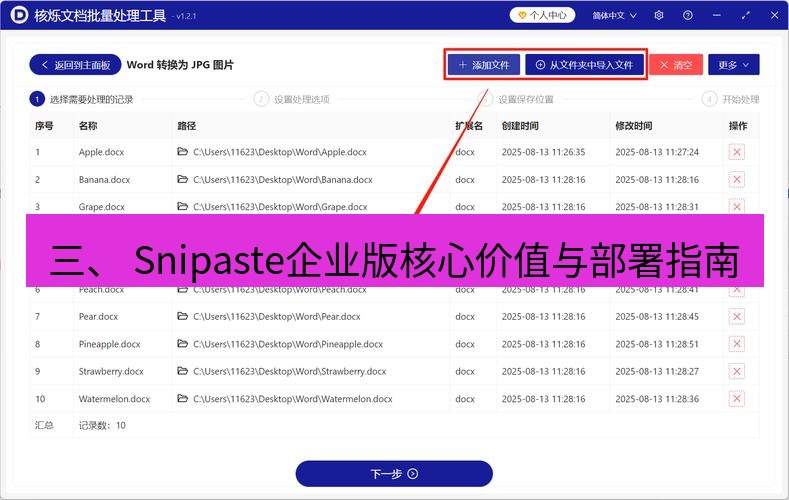Open folder icon for Pear.docx path
This screenshot has width=789, height=500.
(x=183, y=316)
